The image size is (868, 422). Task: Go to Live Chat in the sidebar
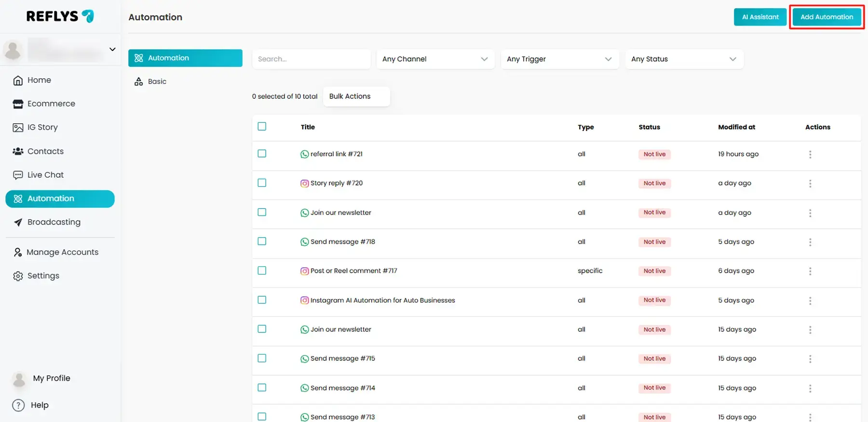pyautogui.click(x=45, y=175)
